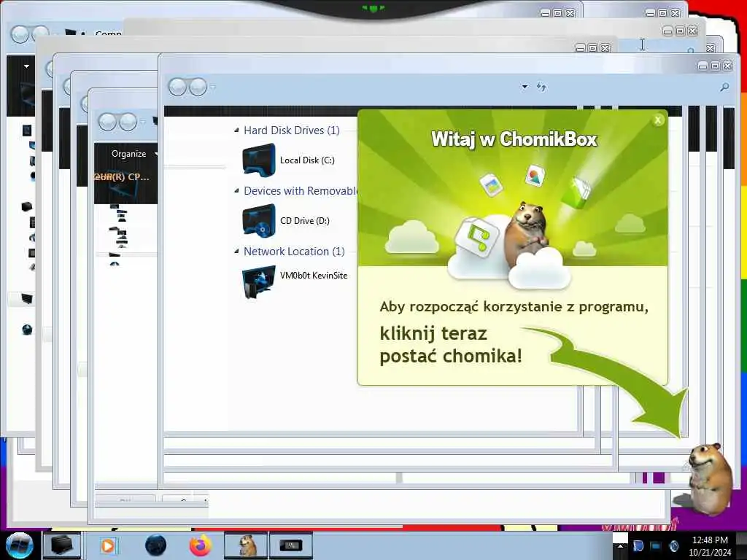Click the volume tray icon
This screenshot has width=747, height=560.
[x=673, y=545]
